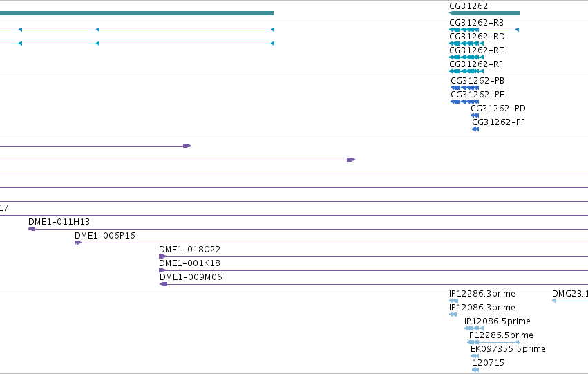The height and width of the screenshot is (374, 588).
Task: Select the IP12286.3prime EST label
Action: pyautogui.click(x=482, y=294)
